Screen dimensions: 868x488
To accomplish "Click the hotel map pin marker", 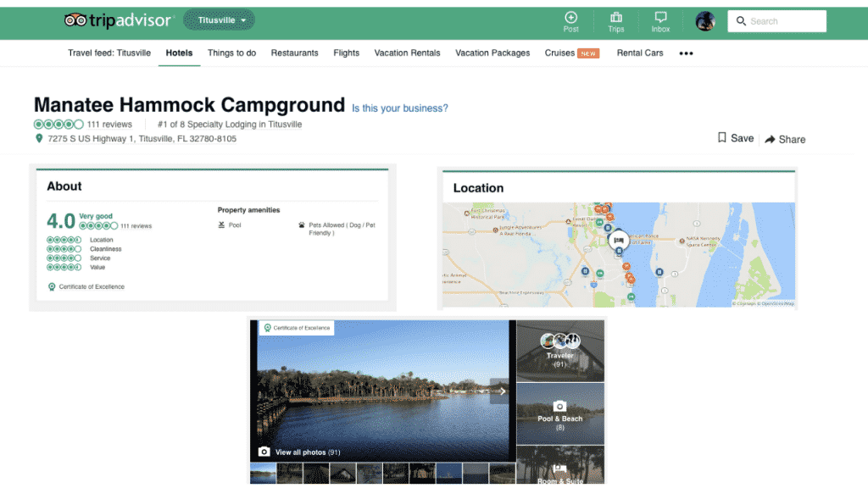I will point(619,241).
